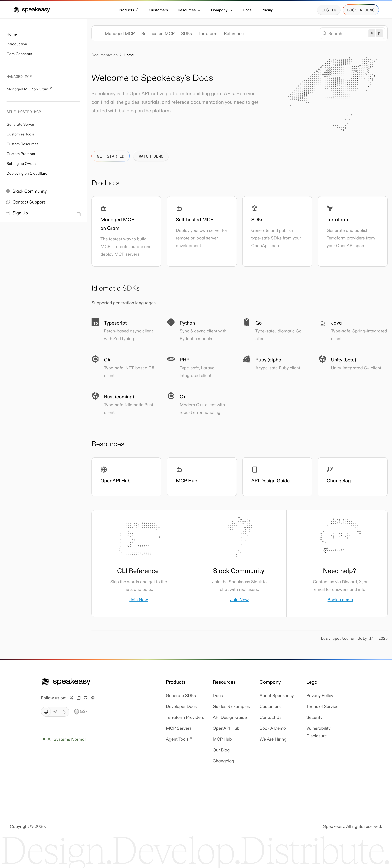Viewport: 392px width, 868px height.
Task: Click the robot icon on MCP Hub card
Action: tap(179, 469)
